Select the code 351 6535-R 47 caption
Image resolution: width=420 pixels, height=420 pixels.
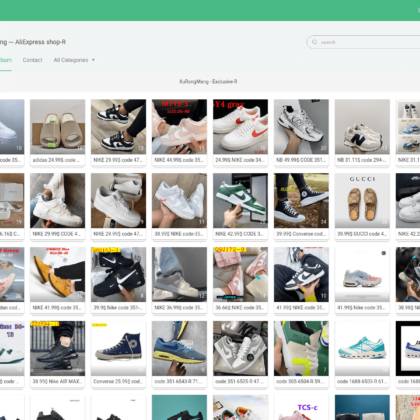pos(240,381)
